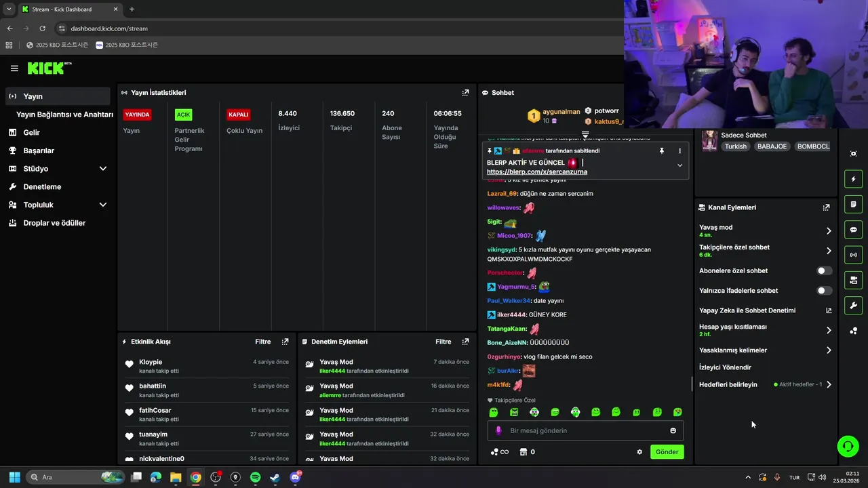This screenshot has height=488, width=868.
Task: Collapse the pinned message with chevron
Action: tap(679, 165)
